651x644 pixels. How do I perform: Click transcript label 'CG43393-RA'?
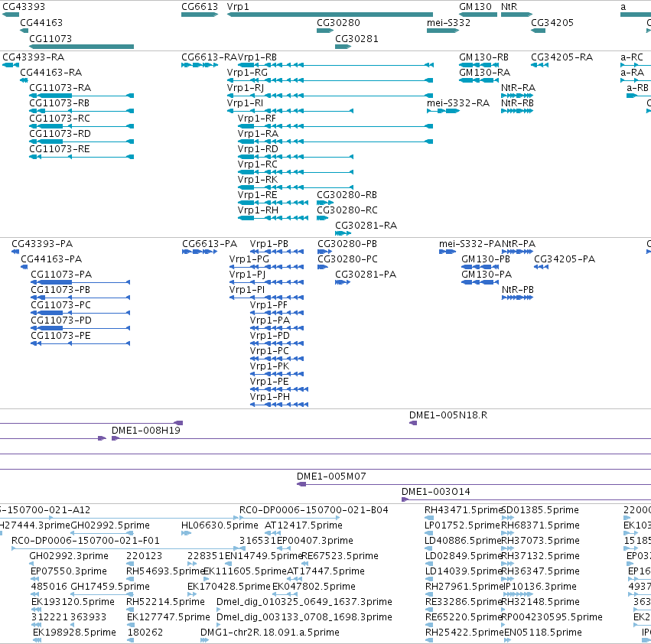(x=33, y=57)
